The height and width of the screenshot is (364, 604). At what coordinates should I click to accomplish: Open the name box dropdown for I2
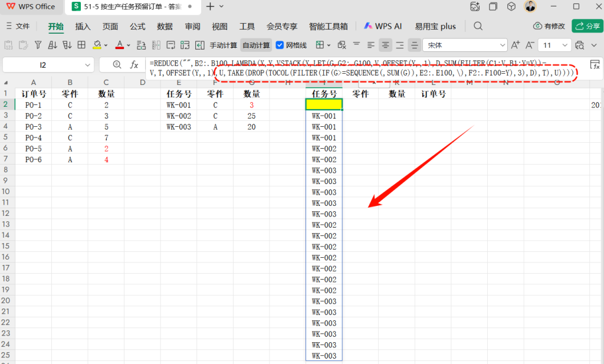[87, 65]
